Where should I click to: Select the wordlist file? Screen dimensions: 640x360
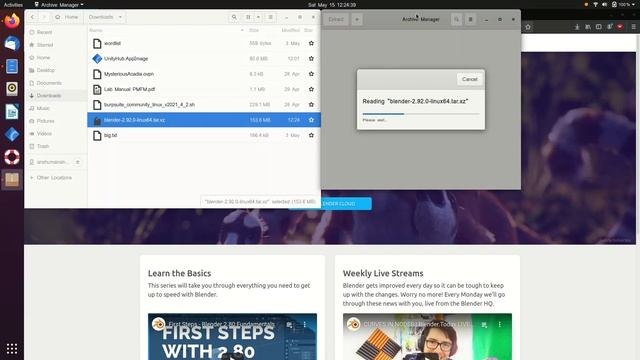pos(204,43)
